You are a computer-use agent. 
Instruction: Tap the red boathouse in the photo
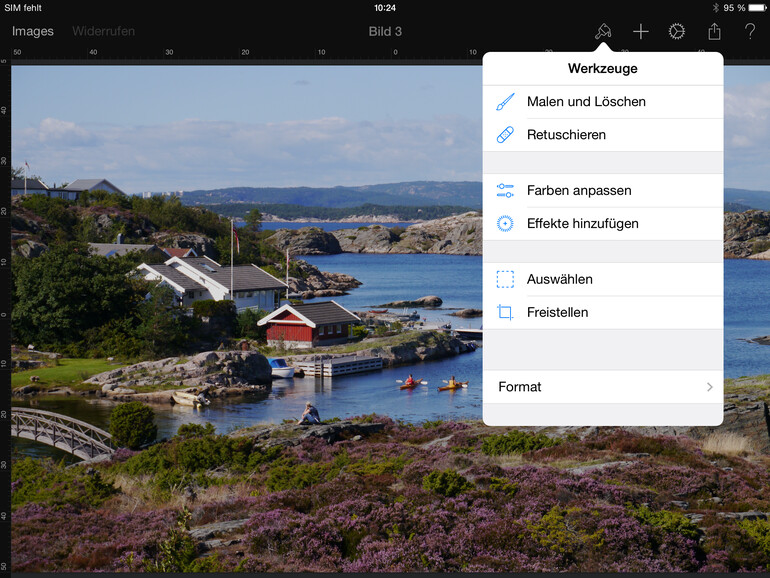pyautogui.click(x=309, y=324)
